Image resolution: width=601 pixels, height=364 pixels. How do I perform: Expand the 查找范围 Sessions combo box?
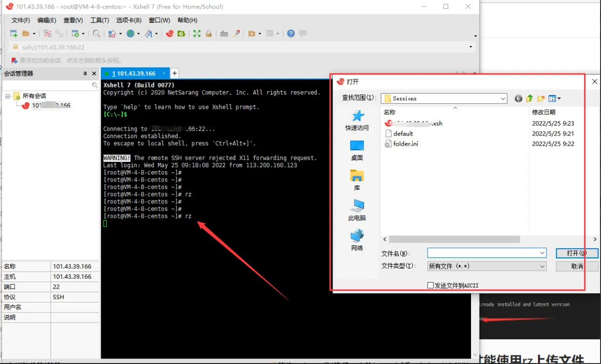tap(503, 98)
